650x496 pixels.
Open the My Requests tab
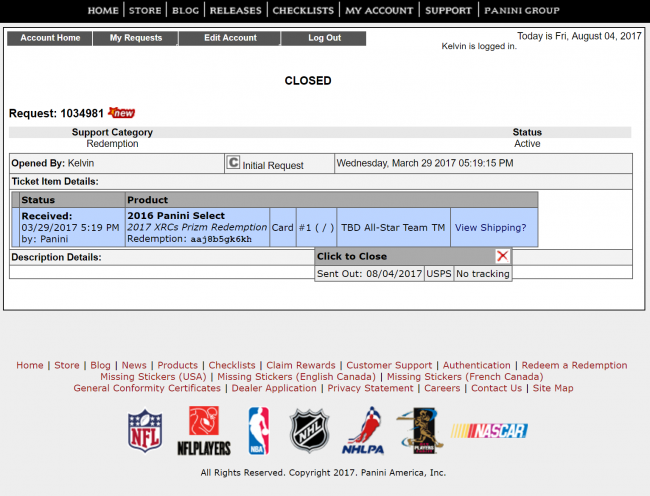(x=136, y=38)
